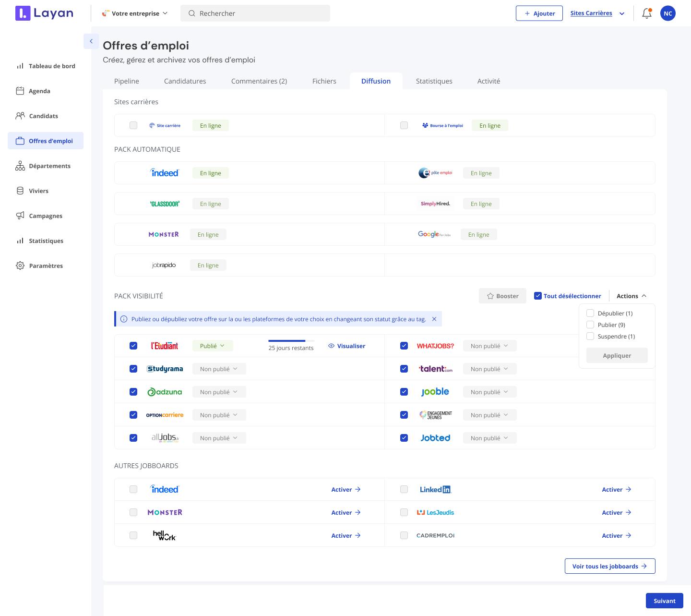Open the Votre entreprise dropdown
This screenshot has height=616, width=691.
click(135, 13)
